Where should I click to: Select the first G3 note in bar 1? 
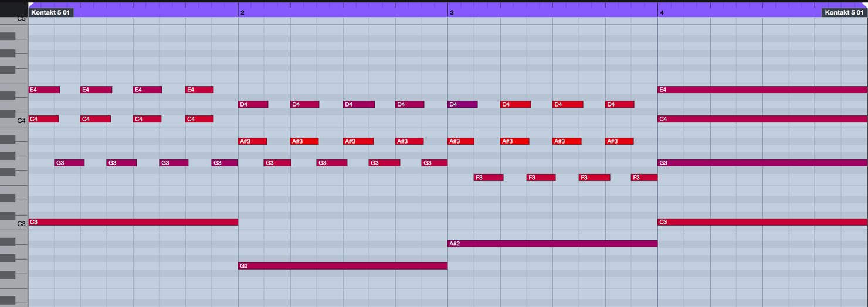69,163
